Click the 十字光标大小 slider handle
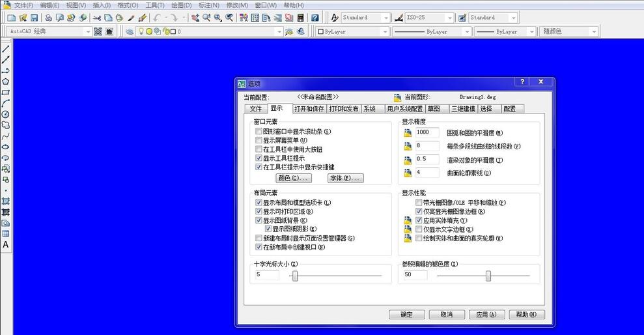The height and width of the screenshot is (335, 644). click(295, 276)
